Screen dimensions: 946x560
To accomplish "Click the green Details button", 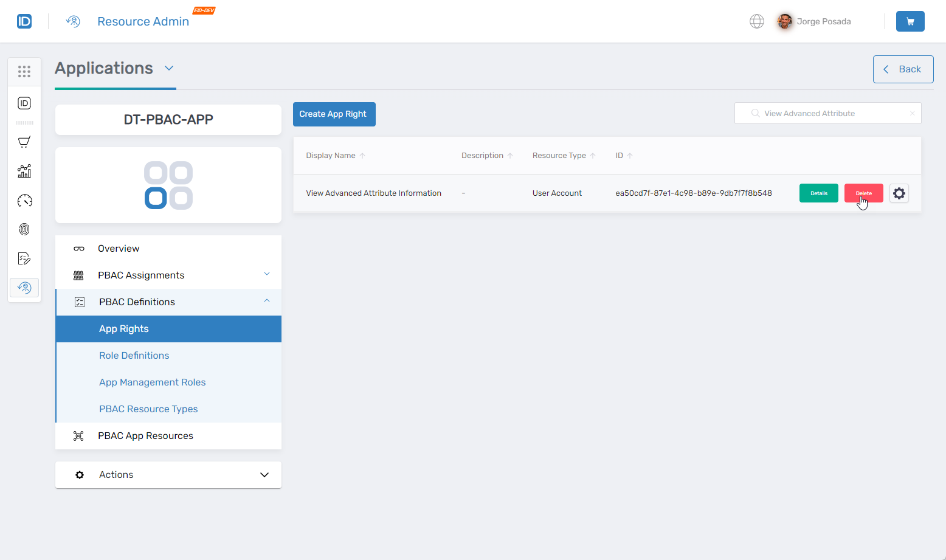I will pos(818,193).
